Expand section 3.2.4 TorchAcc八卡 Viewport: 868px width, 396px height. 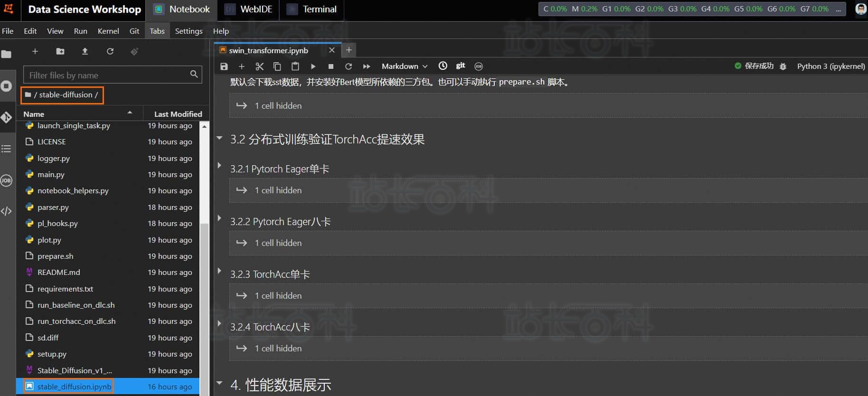219,323
